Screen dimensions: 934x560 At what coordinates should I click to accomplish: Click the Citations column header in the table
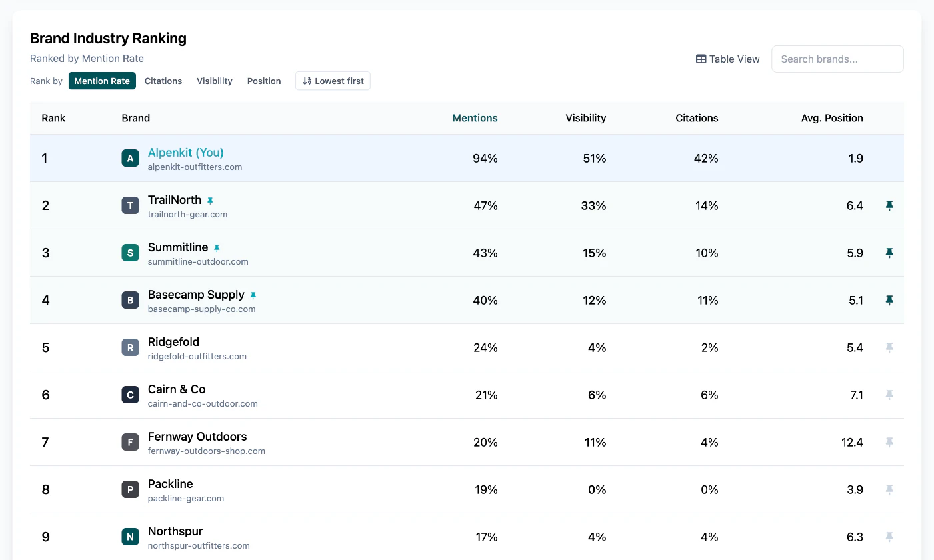coord(697,118)
